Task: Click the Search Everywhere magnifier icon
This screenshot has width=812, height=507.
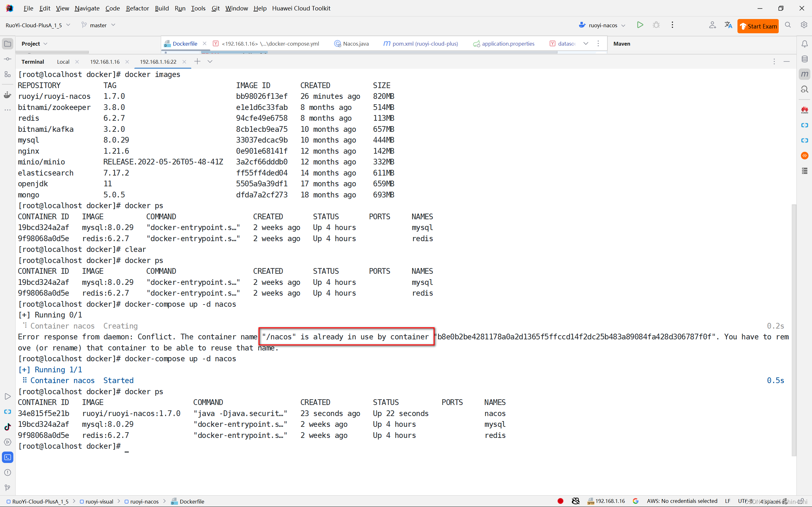Action: pyautogui.click(x=788, y=25)
